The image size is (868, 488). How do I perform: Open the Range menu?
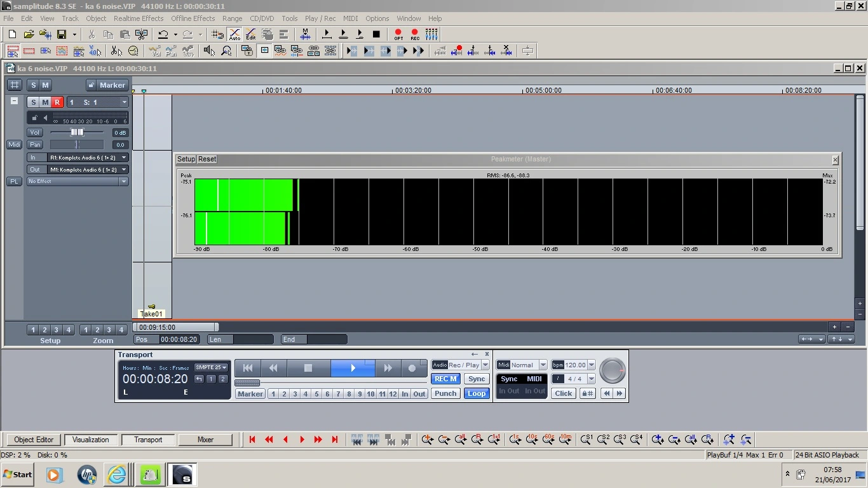click(232, 18)
